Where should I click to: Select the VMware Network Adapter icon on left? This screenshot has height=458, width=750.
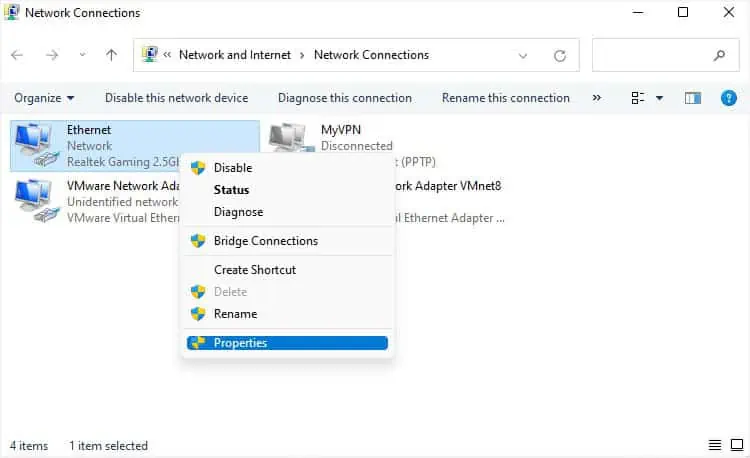[x=37, y=201]
